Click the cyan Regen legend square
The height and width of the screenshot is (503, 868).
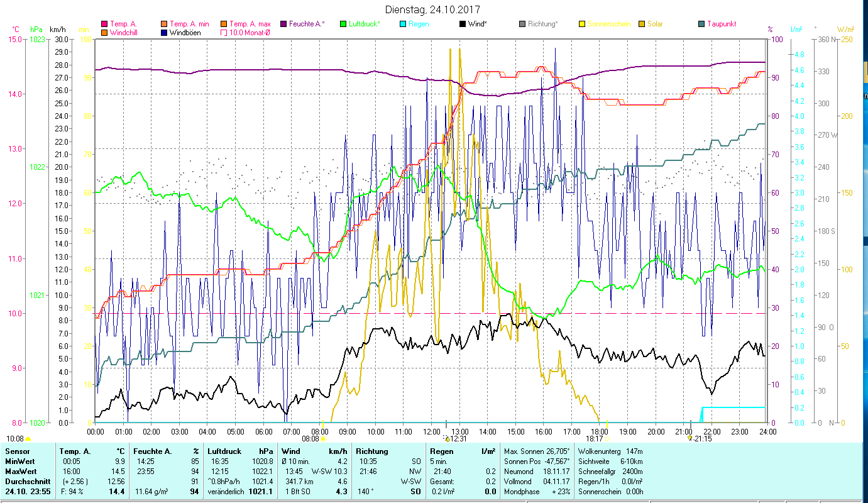tap(403, 24)
